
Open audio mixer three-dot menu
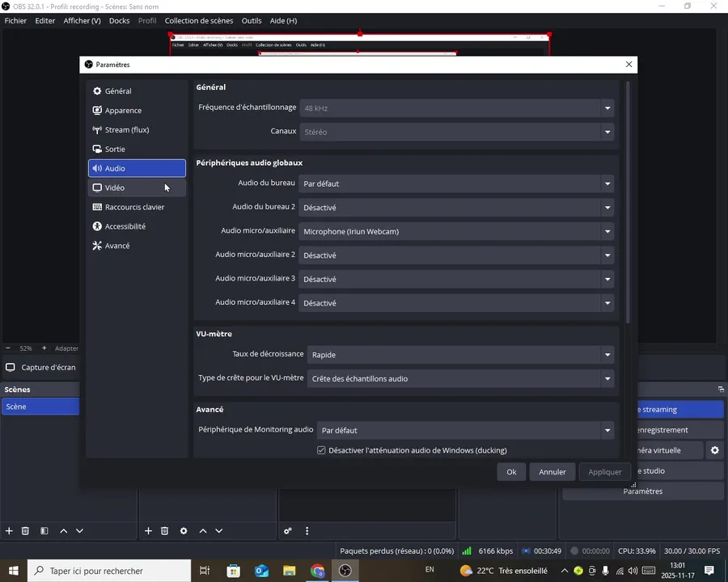(307, 531)
